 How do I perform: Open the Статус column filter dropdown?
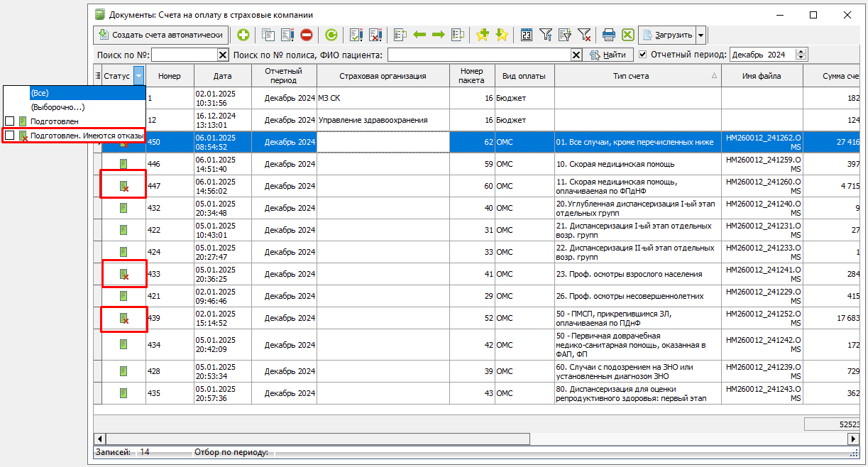point(138,76)
